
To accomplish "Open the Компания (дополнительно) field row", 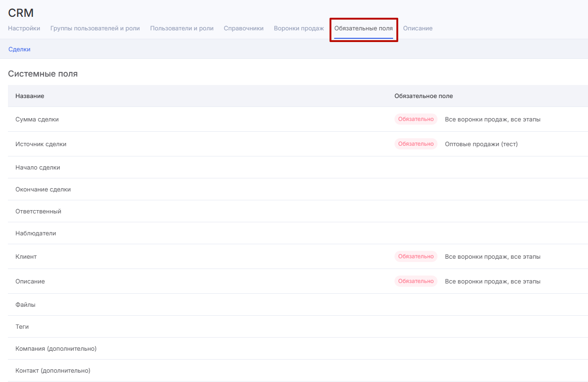I will click(56, 348).
